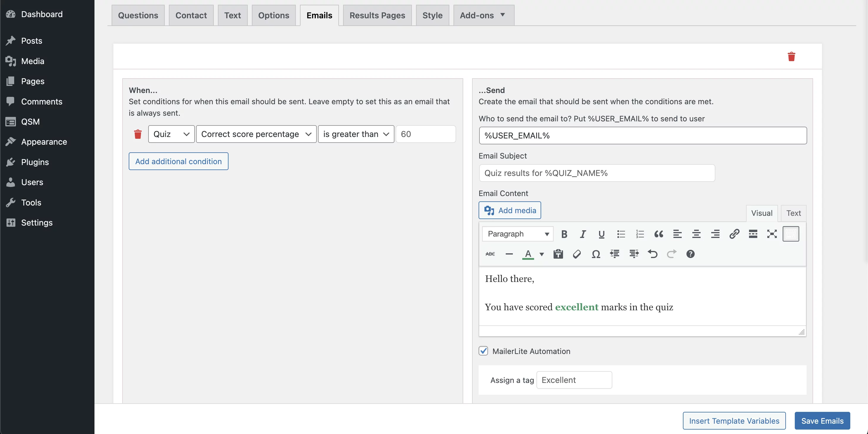This screenshot has height=434, width=868.
Task: Apply italic formatting in editor toolbar
Action: (583, 234)
